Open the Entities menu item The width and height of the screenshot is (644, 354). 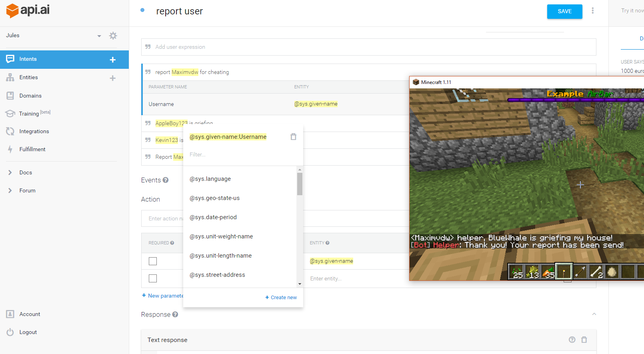coord(28,78)
